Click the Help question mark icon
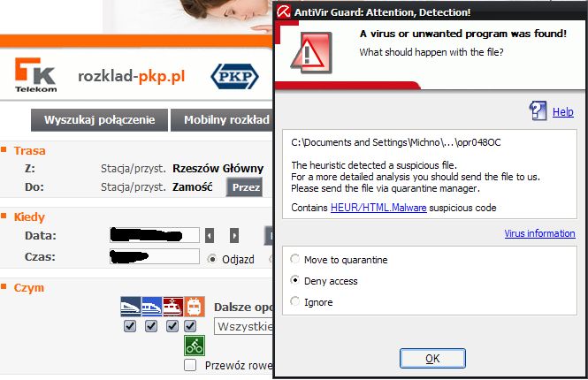 [538, 110]
